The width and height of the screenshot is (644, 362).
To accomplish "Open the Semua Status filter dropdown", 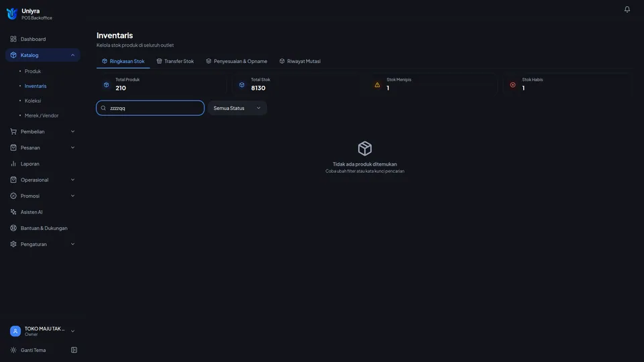I will (x=237, y=108).
